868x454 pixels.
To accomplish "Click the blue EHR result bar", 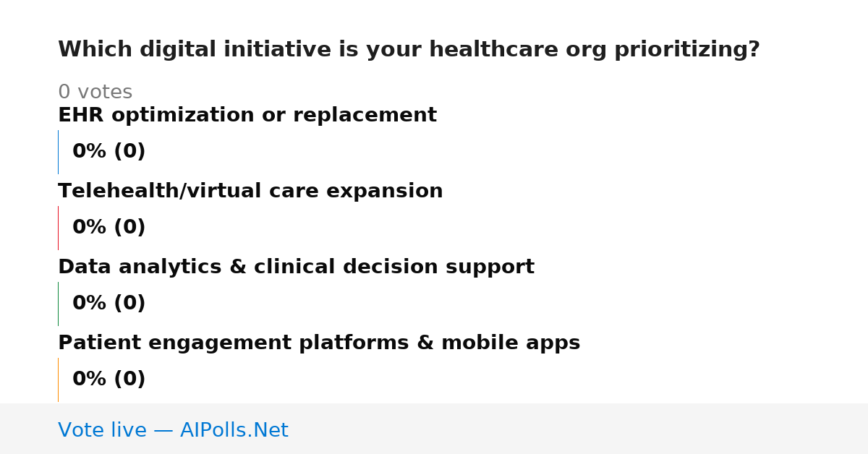I will coord(58,152).
